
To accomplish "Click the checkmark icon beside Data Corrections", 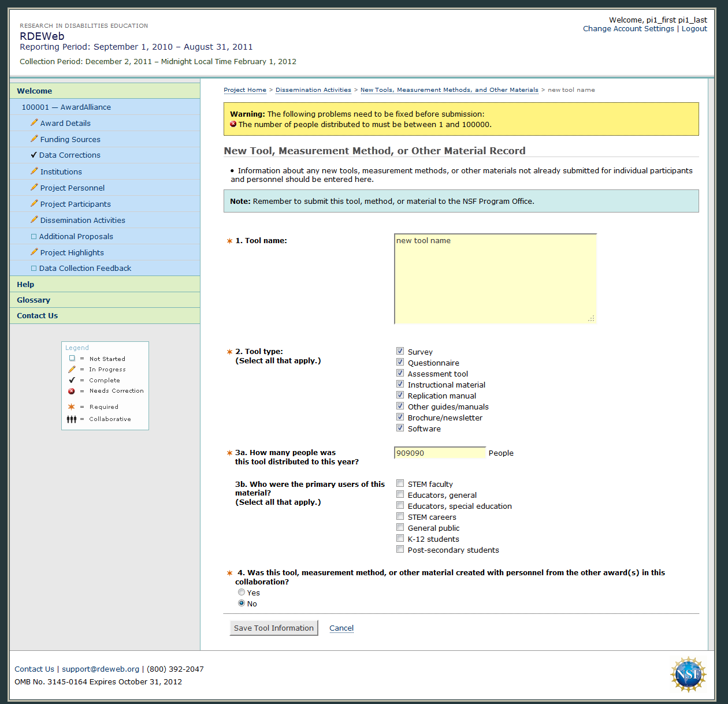I will pyautogui.click(x=34, y=155).
